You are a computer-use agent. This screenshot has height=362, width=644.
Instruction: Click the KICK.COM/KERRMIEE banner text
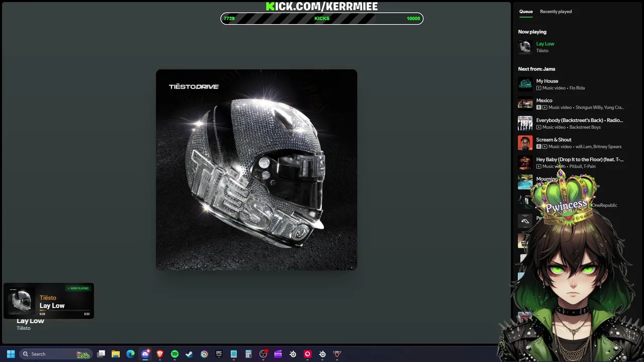click(x=322, y=6)
